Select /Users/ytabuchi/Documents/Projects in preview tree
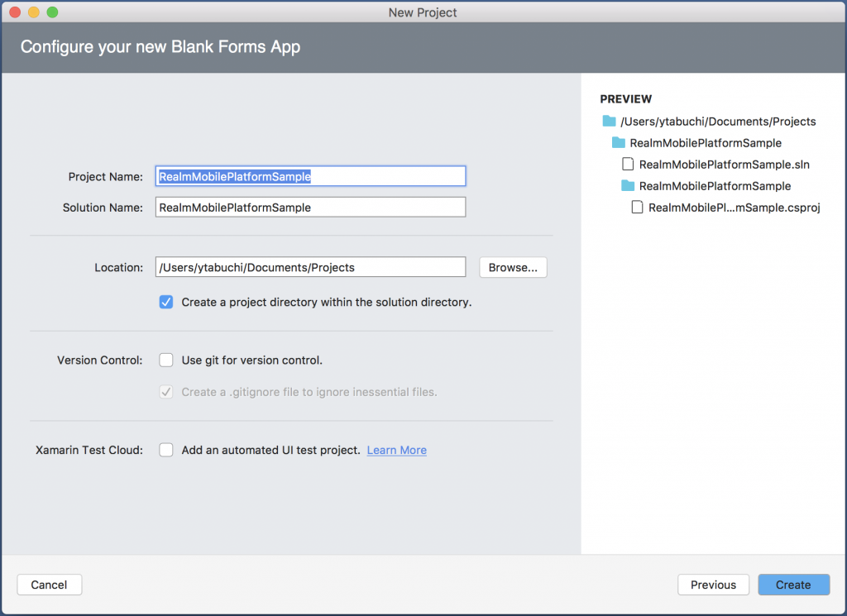This screenshot has width=847, height=616. [718, 122]
